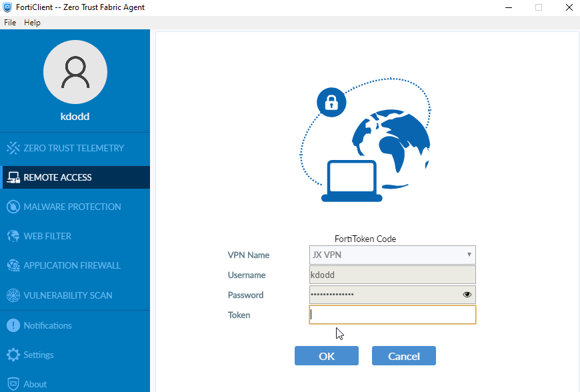The image size is (580, 392).
Task: Confirm token with OK button
Action: (x=327, y=356)
